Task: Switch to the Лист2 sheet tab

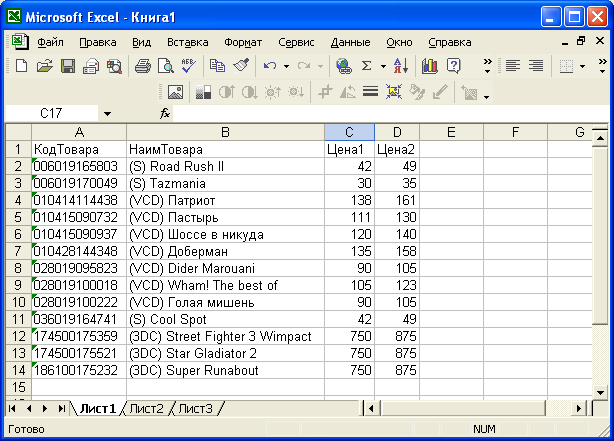Action: pyautogui.click(x=146, y=408)
